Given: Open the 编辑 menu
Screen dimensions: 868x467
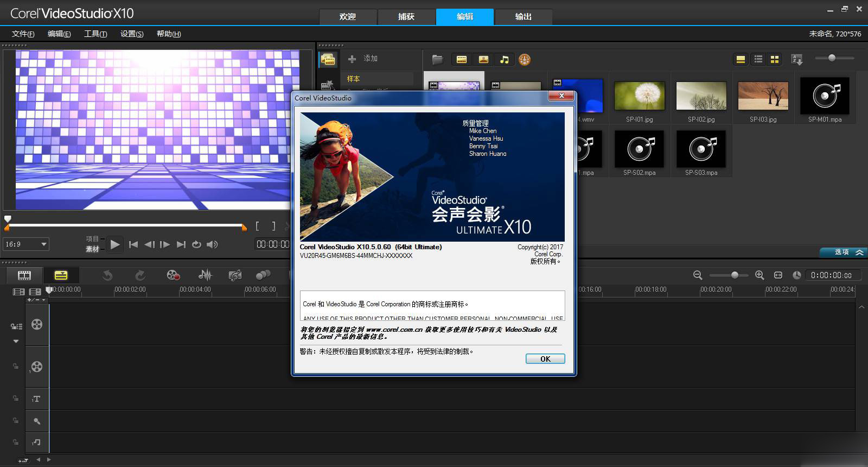Looking at the screenshot, I should (x=59, y=34).
